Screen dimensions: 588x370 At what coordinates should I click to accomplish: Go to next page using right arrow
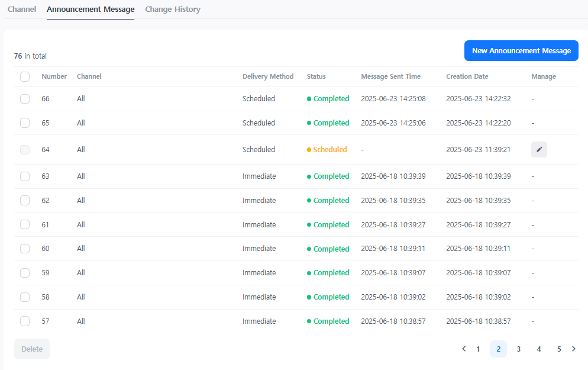click(573, 349)
